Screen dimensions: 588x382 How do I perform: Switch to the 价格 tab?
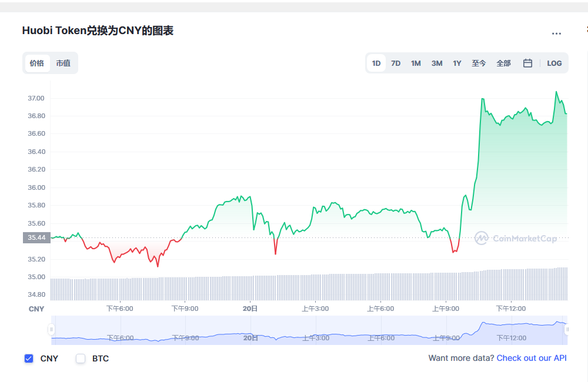coord(37,63)
